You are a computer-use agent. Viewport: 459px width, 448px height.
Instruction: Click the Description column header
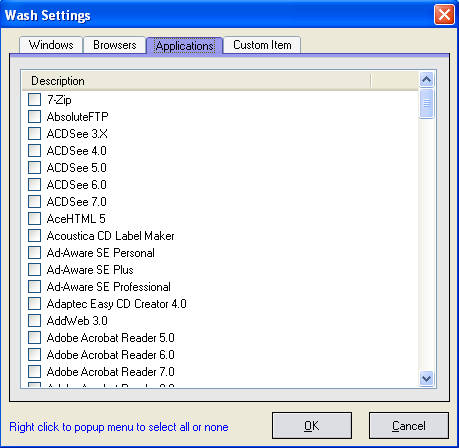click(x=196, y=81)
